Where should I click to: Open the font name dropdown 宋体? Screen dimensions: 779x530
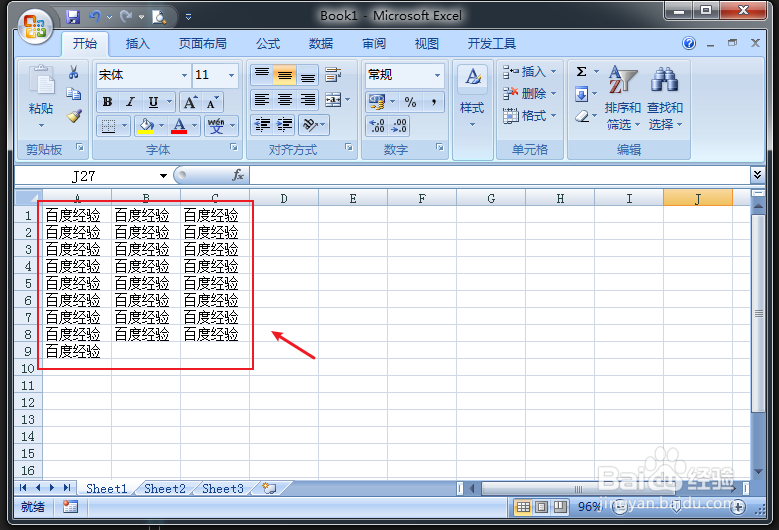tap(184, 76)
